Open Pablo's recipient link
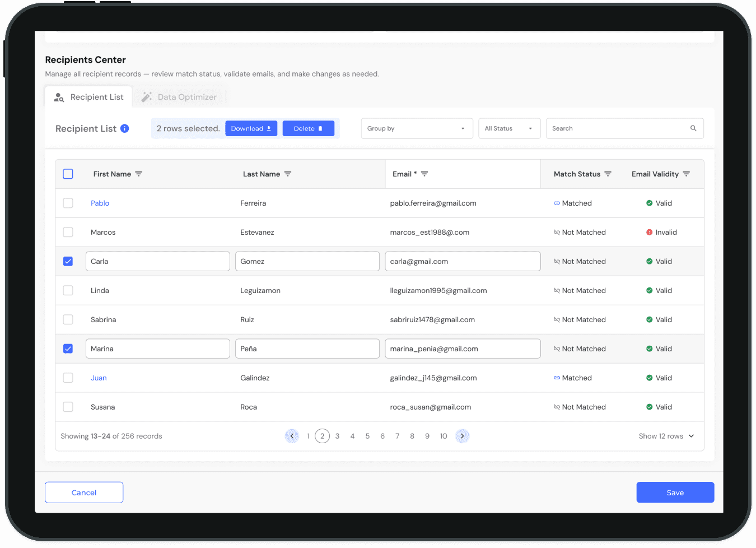The width and height of the screenshot is (756, 548). (100, 203)
